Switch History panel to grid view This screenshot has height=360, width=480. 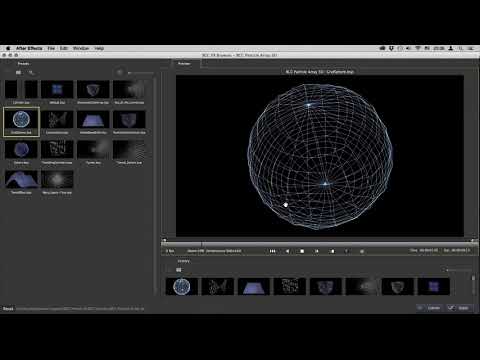pyautogui.click(x=179, y=270)
